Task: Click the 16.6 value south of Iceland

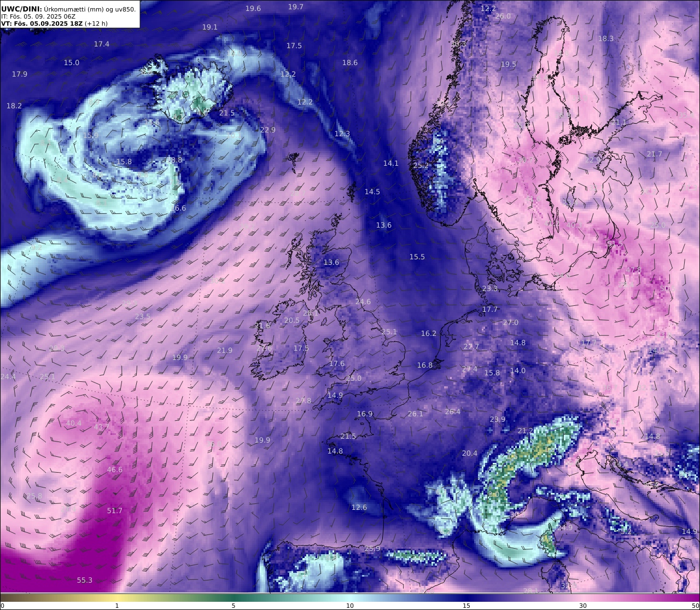Action: click(x=178, y=208)
